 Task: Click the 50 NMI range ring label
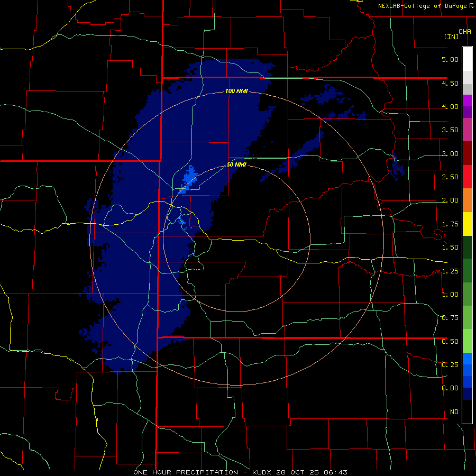[236, 165]
